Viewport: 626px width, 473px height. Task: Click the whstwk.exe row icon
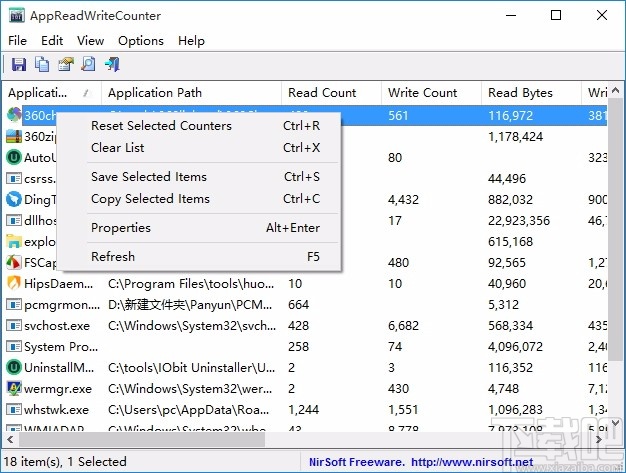tap(14, 410)
